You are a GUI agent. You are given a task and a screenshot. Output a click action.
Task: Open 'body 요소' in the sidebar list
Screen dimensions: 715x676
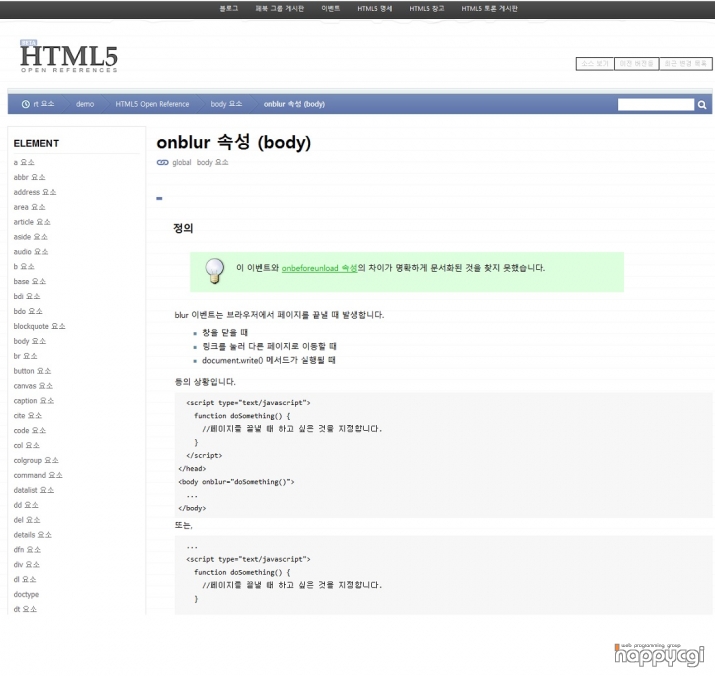tap(30, 341)
